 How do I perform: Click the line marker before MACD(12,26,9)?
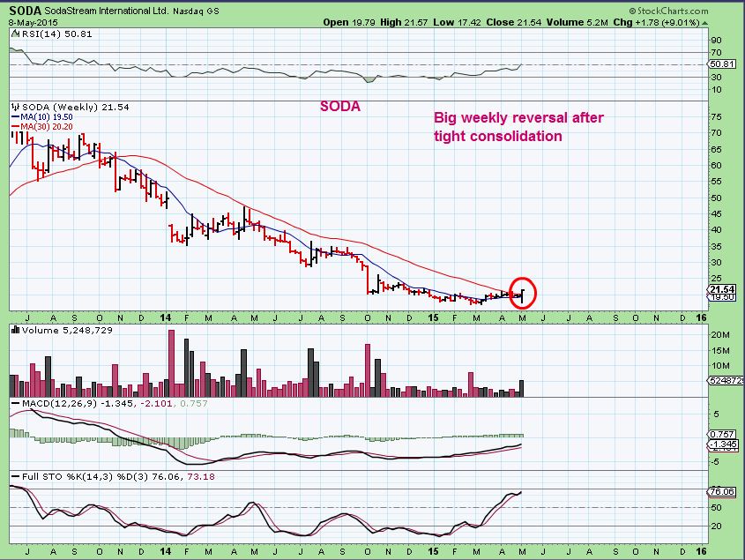pos(15,404)
